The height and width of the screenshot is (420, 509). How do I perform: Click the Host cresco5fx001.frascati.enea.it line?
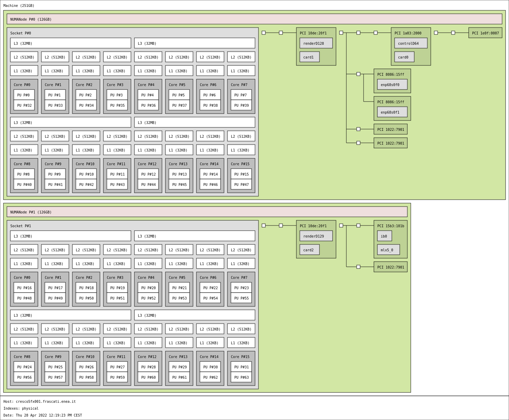click(x=40, y=401)
